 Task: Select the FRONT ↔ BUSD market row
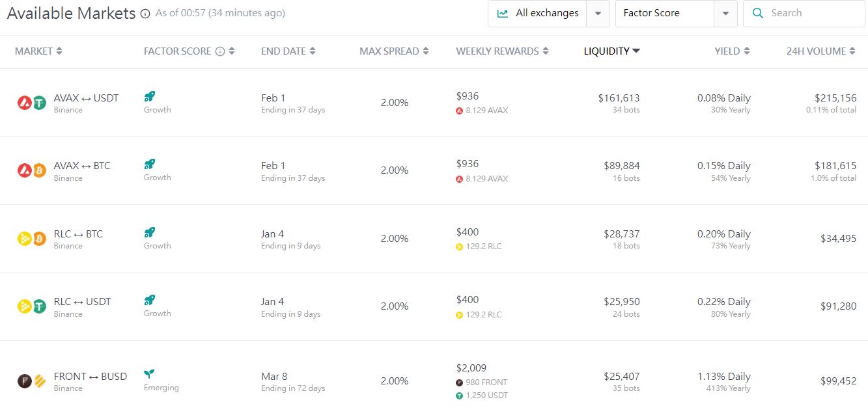tap(90, 376)
